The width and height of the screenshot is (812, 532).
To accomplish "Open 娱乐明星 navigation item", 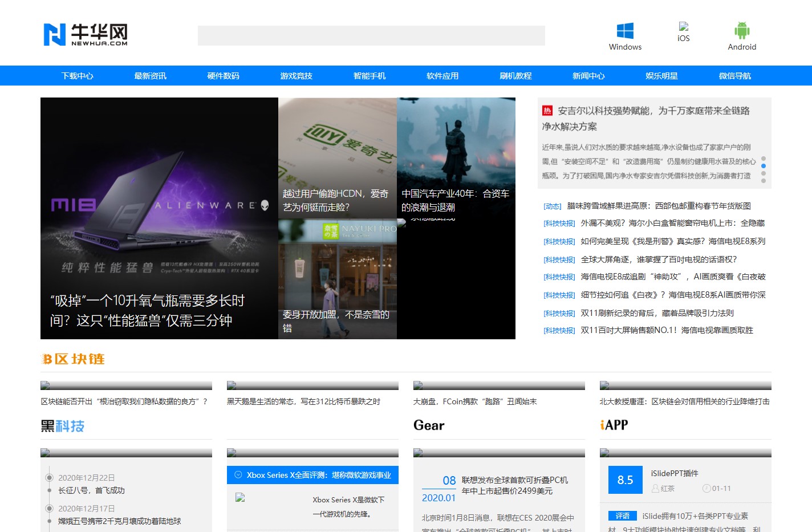I will (661, 76).
